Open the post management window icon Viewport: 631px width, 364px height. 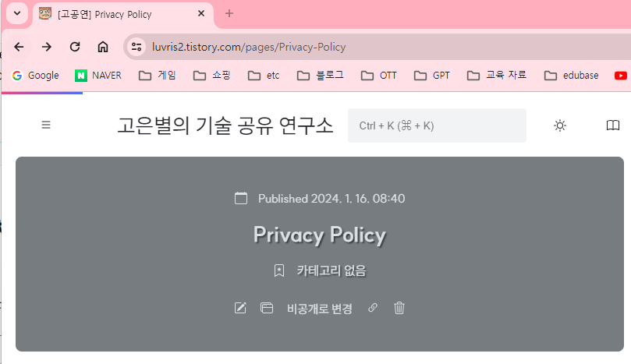pyautogui.click(x=267, y=308)
